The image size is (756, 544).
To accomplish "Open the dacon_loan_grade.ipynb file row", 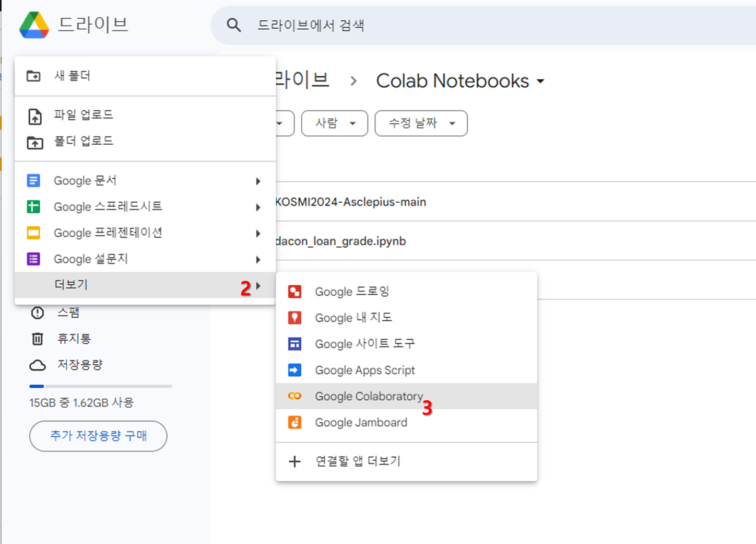I will point(515,241).
